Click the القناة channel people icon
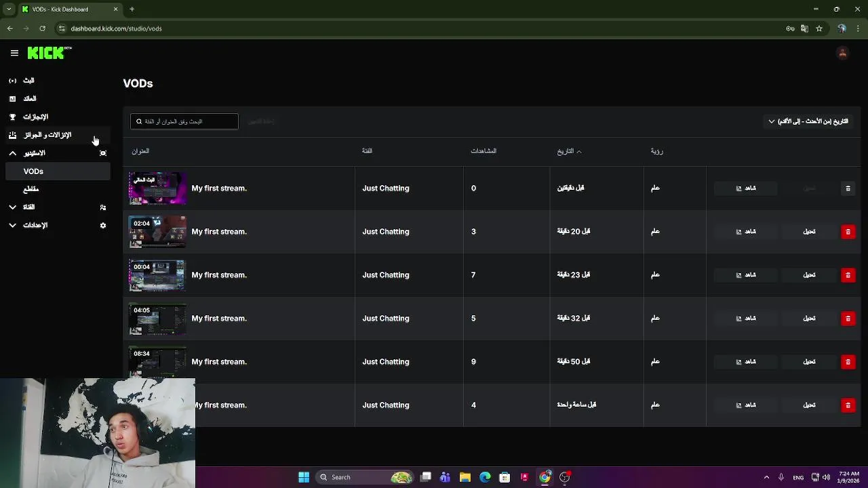The image size is (868, 488). click(x=103, y=207)
